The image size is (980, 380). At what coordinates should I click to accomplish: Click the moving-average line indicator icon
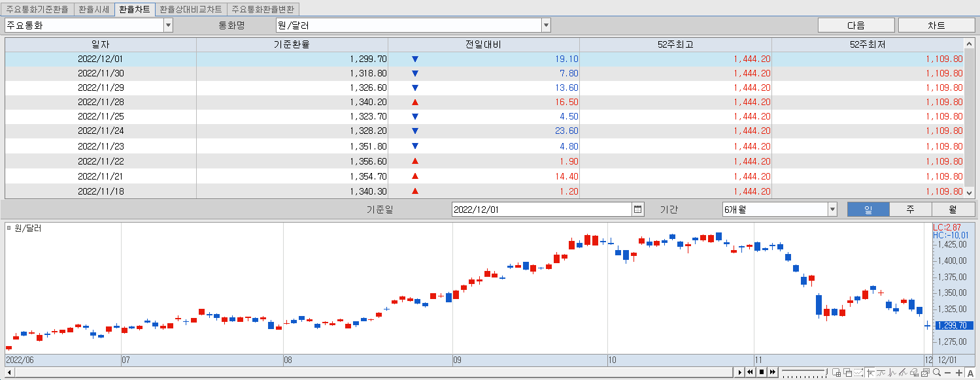[881, 373]
